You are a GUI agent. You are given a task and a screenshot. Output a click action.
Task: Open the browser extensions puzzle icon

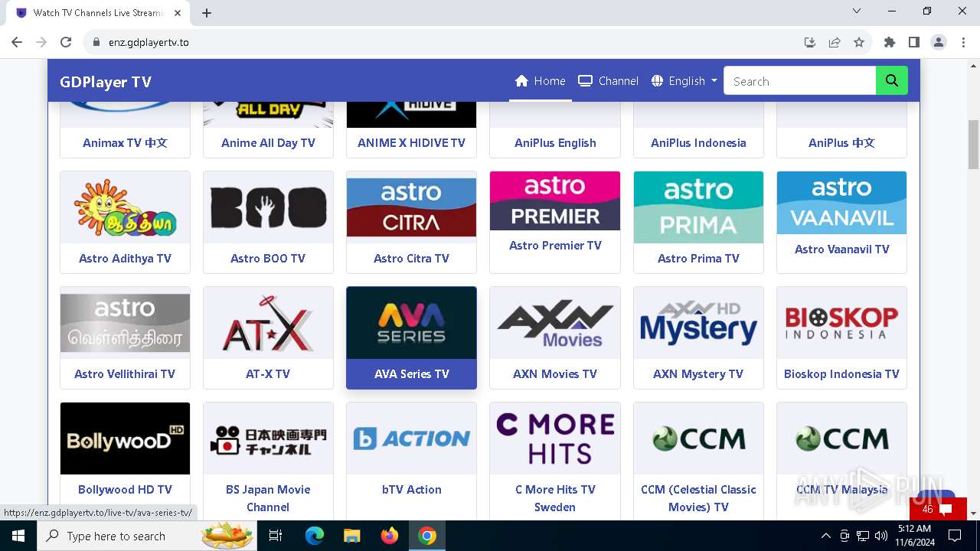tap(890, 42)
